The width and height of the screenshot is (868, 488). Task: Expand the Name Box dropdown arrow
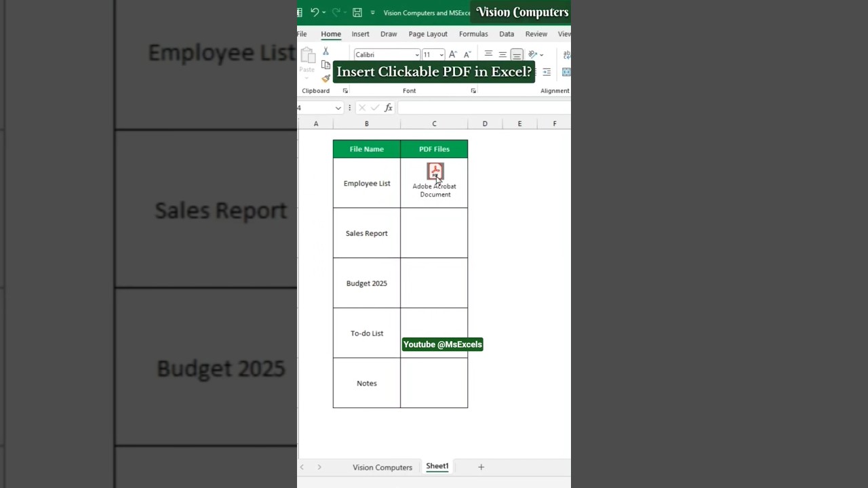338,108
